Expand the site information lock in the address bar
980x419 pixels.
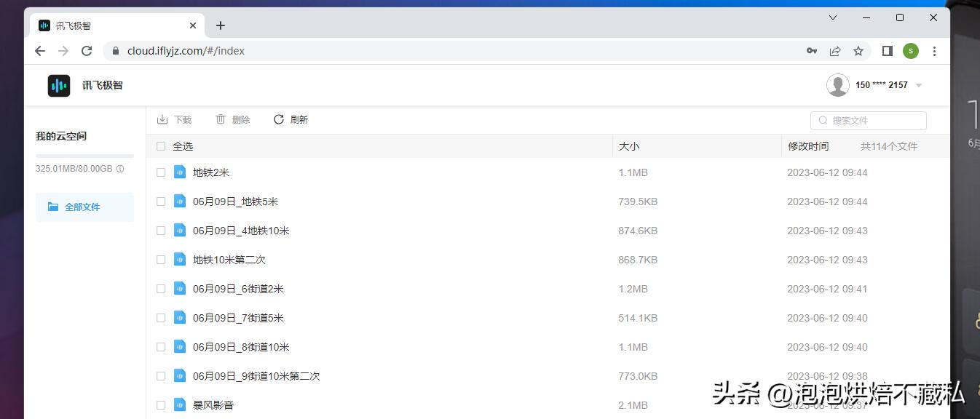coord(114,51)
